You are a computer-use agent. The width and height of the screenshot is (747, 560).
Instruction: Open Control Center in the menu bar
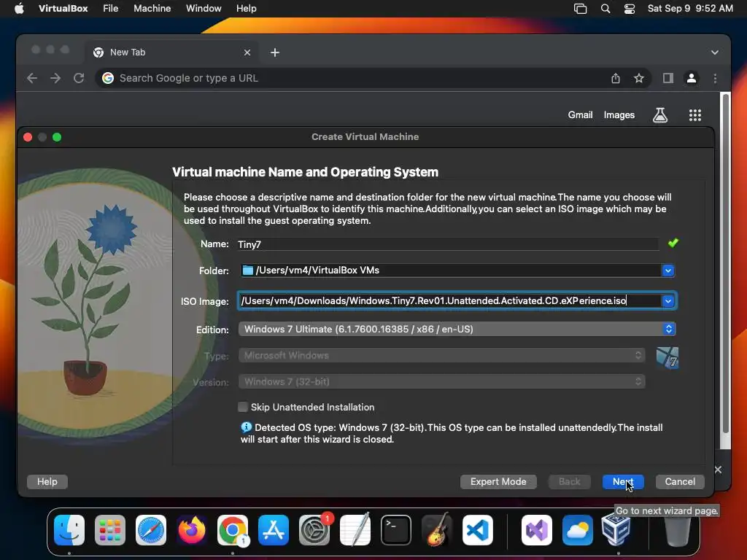630,9
